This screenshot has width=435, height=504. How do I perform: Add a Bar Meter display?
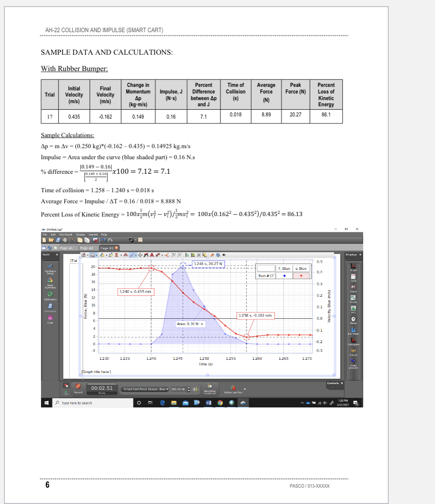353,330
